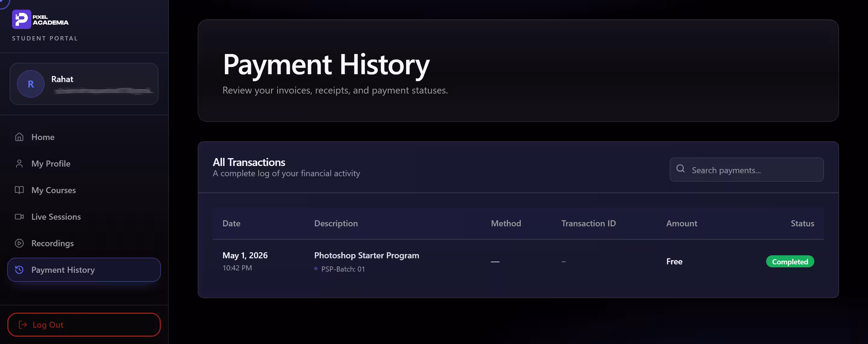This screenshot has height=344, width=868.
Task: Click the round R avatar
Action: pyautogui.click(x=31, y=84)
